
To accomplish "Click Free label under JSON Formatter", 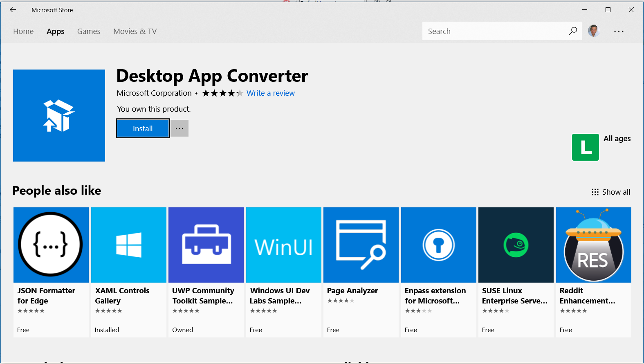I will [23, 330].
